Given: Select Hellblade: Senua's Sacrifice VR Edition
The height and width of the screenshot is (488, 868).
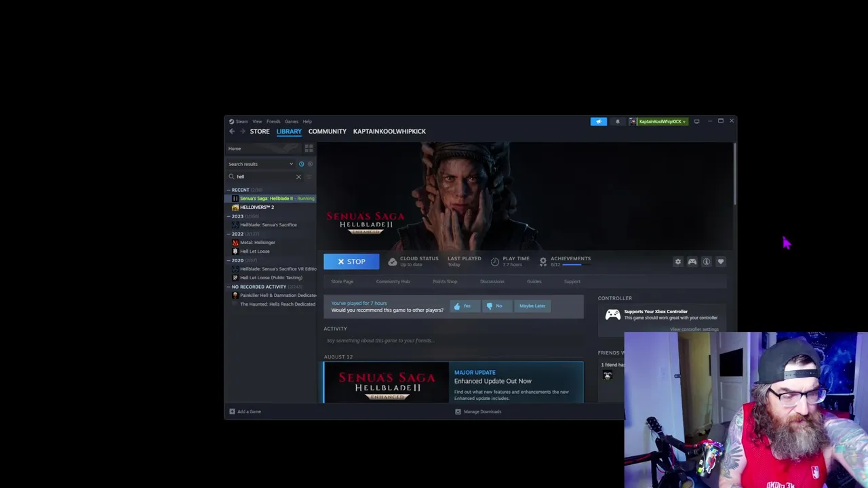Looking at the screenshot, I should click(271, 269).
